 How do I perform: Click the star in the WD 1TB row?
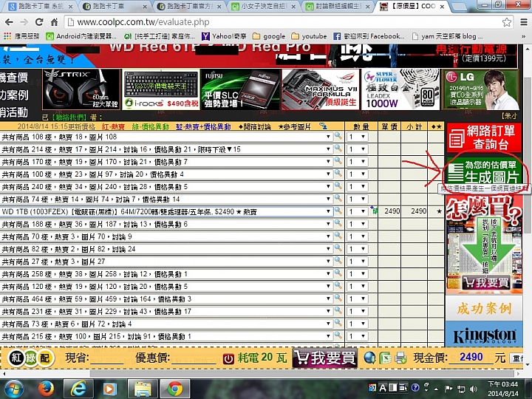(x=439, y=211)
